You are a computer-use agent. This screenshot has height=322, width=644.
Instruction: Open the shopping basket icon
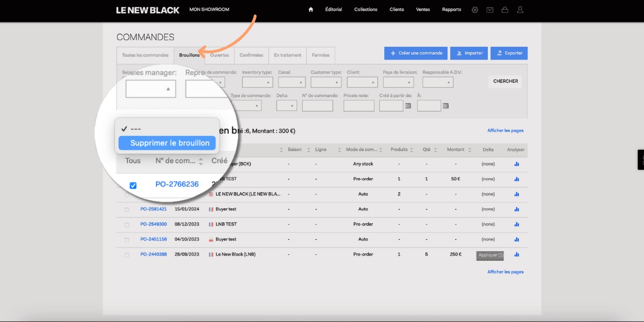tap(505, 10)
